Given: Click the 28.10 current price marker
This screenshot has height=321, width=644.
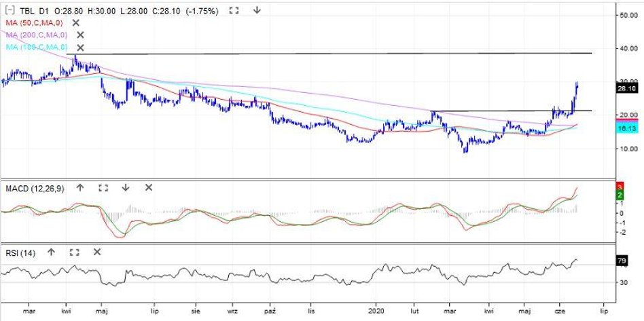Looking at the screenshot, I should coord(625,88).
